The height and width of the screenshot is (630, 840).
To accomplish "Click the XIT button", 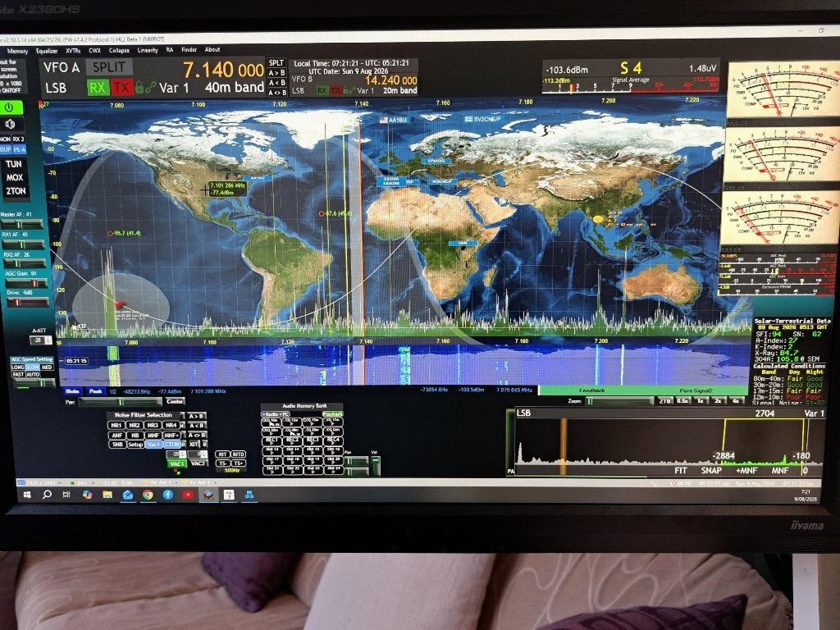I will (194, 444).
